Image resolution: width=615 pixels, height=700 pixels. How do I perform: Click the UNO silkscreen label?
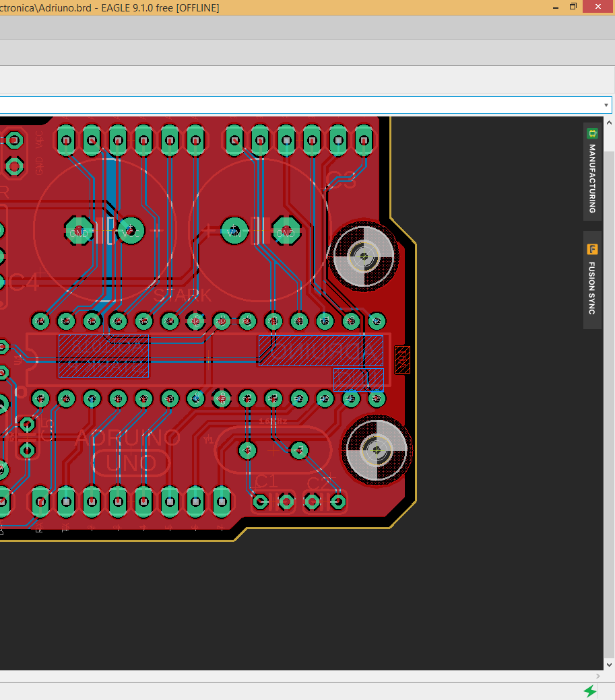pos(131,464)
